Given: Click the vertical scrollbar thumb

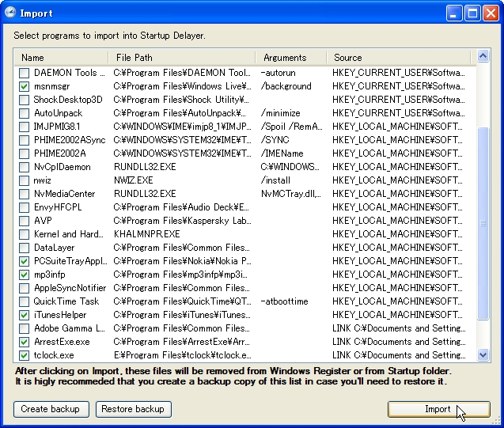Looking at the screenshot, I should pyautogui.click(x=483, y=223).
